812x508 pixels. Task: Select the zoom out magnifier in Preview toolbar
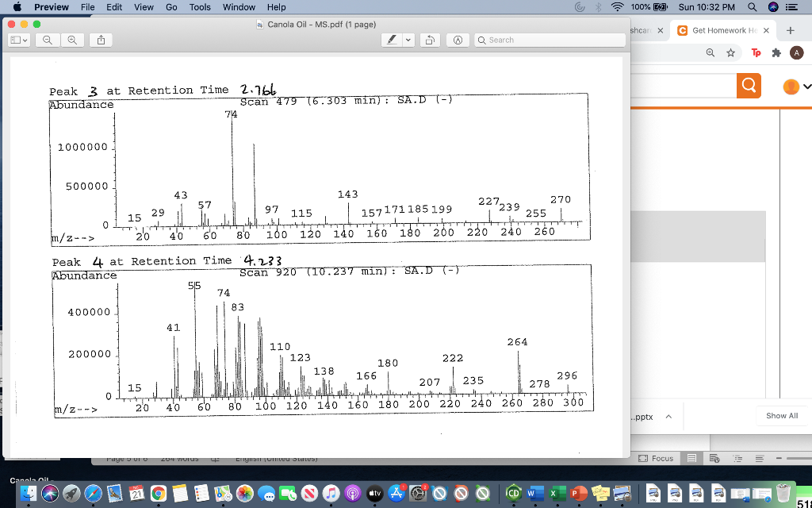[x=46, y=40]
